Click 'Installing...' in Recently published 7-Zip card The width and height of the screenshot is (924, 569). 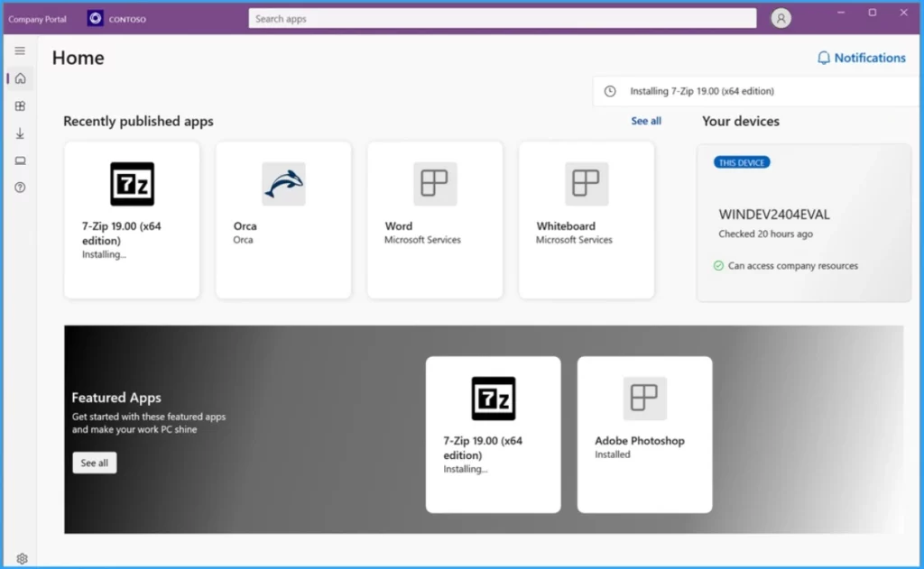[x=104, y=254]
